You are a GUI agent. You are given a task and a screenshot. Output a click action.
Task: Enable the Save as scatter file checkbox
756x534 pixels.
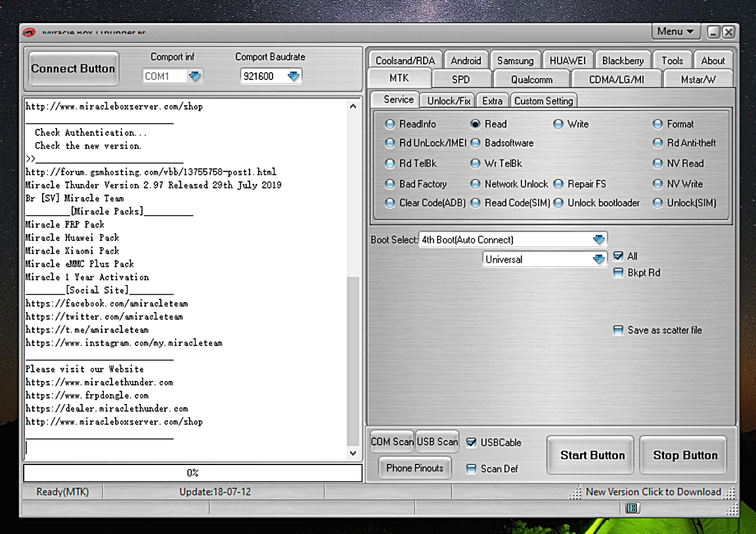[x=618, y=330]
